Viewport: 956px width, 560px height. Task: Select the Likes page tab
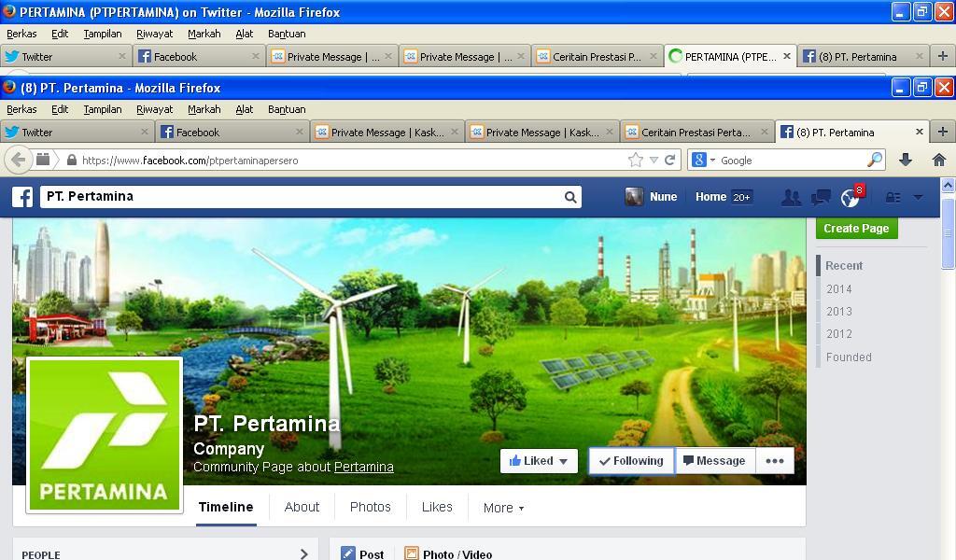[437, 507]
